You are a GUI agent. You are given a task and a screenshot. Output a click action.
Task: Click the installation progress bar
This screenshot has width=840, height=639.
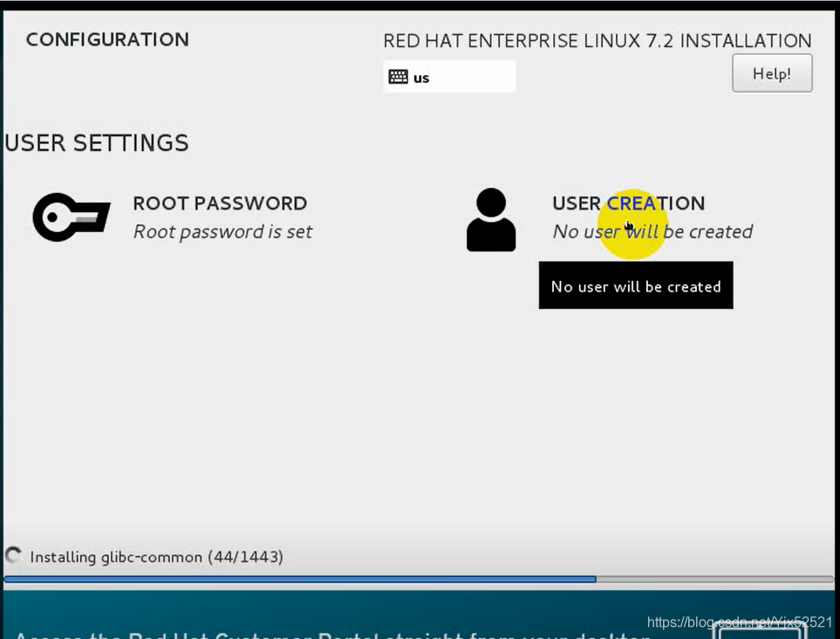419,579
